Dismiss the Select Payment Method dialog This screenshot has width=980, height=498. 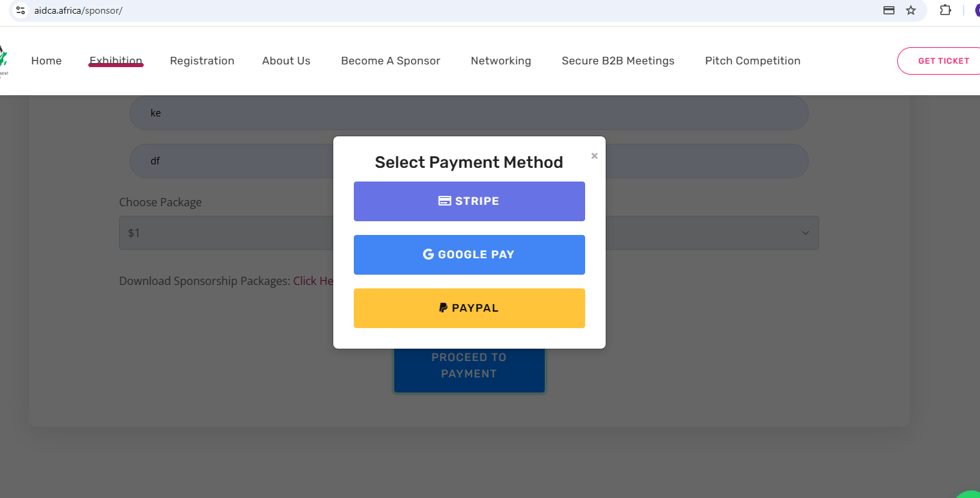point(594,155)
